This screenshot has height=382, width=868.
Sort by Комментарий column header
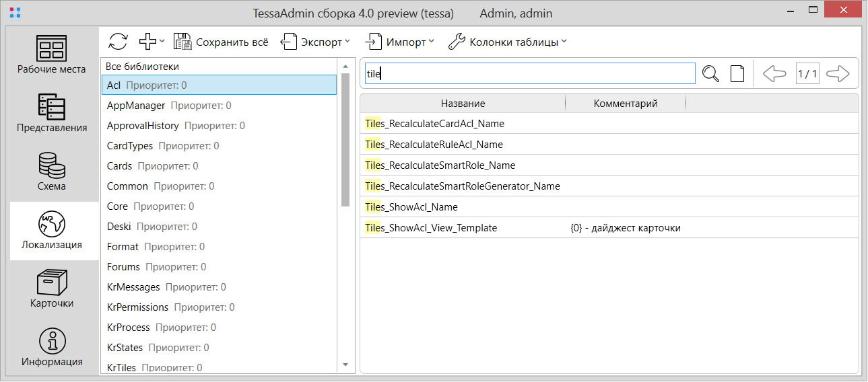(x=626, y=104)
